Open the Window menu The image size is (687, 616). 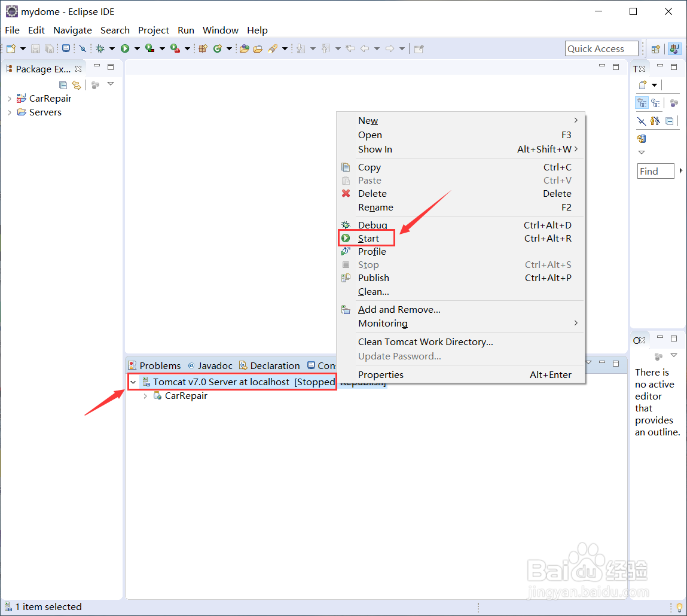(x=221, y=31)
